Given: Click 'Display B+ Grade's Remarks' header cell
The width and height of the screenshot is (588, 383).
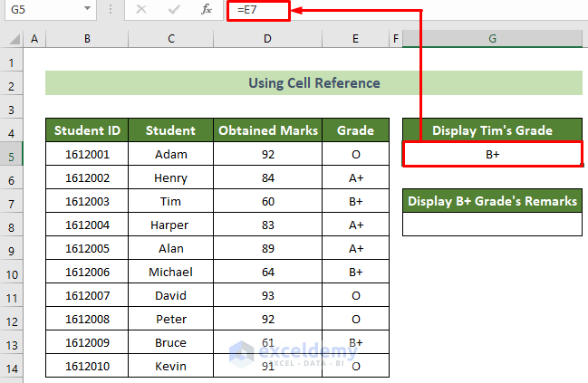Looking at the screenshot, I should click(x=492, y=201).
